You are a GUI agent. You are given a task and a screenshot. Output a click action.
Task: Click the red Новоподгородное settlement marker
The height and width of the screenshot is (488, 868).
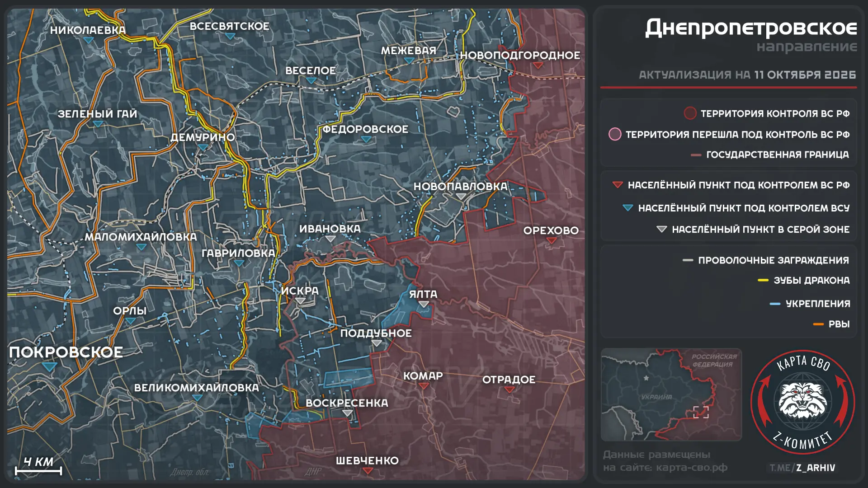pyautogui.click(x=538, y=66)
